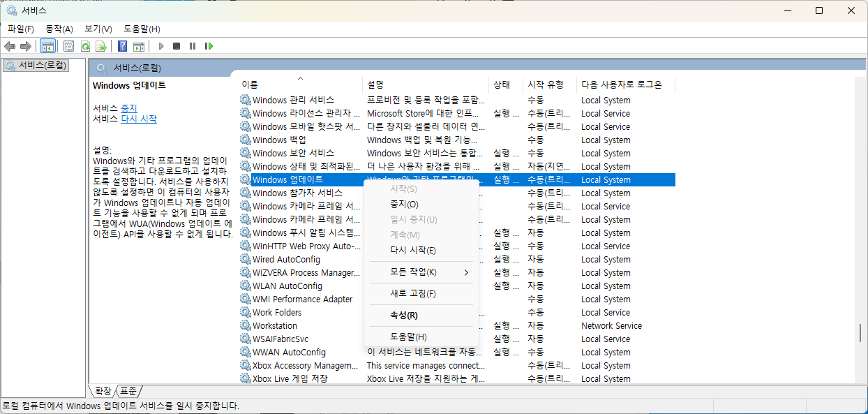Sort by the 이름 column header

click(x=299, y=84)
